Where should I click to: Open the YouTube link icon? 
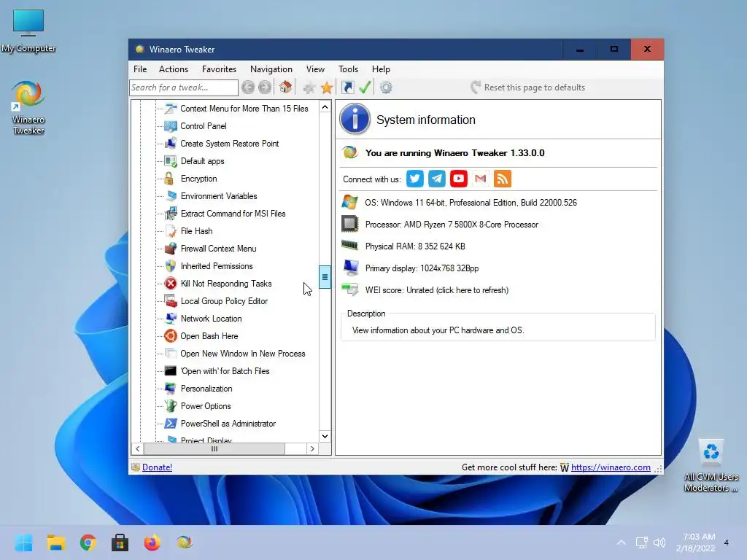pyautogui.click(x=459, y=179)
